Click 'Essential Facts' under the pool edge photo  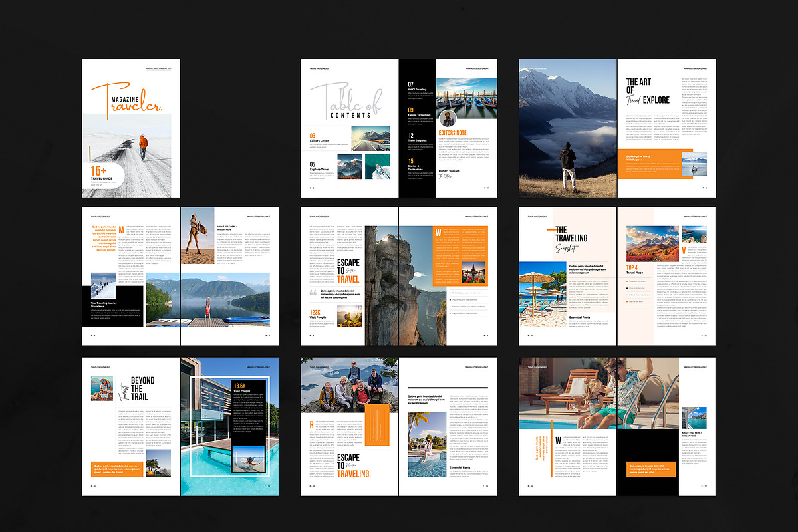(x=460, y=467)
